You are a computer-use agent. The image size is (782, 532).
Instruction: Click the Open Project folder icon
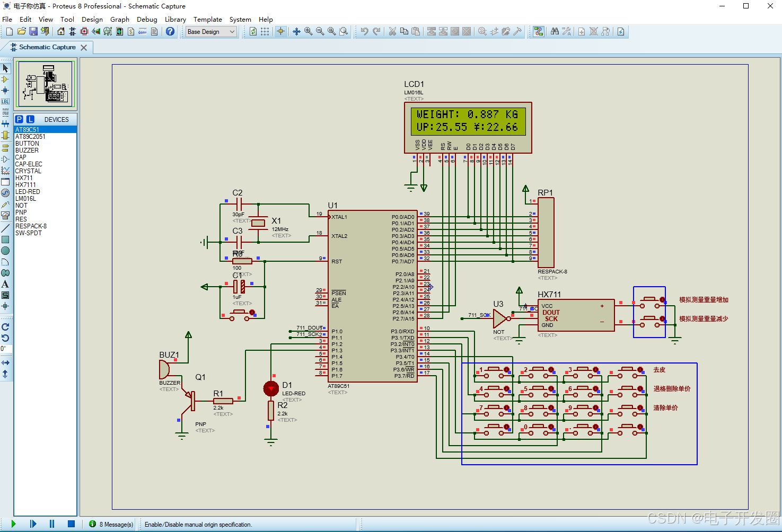(x=22, y=32)
